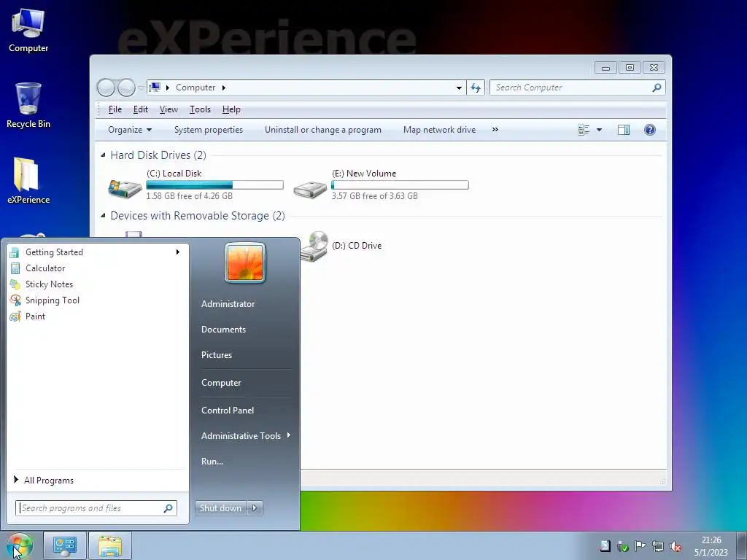This screenshot has width=747, height=560.
Task: Click the Search Computer field
Action: [x=578, y=87]
